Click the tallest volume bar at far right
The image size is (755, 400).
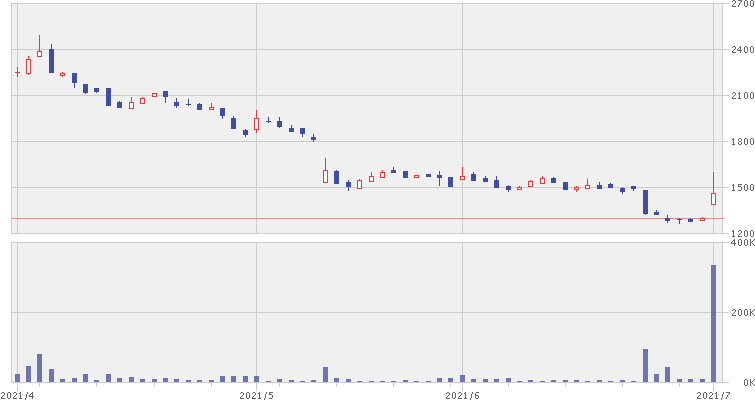pyautogui.click(x=713, y=323)
